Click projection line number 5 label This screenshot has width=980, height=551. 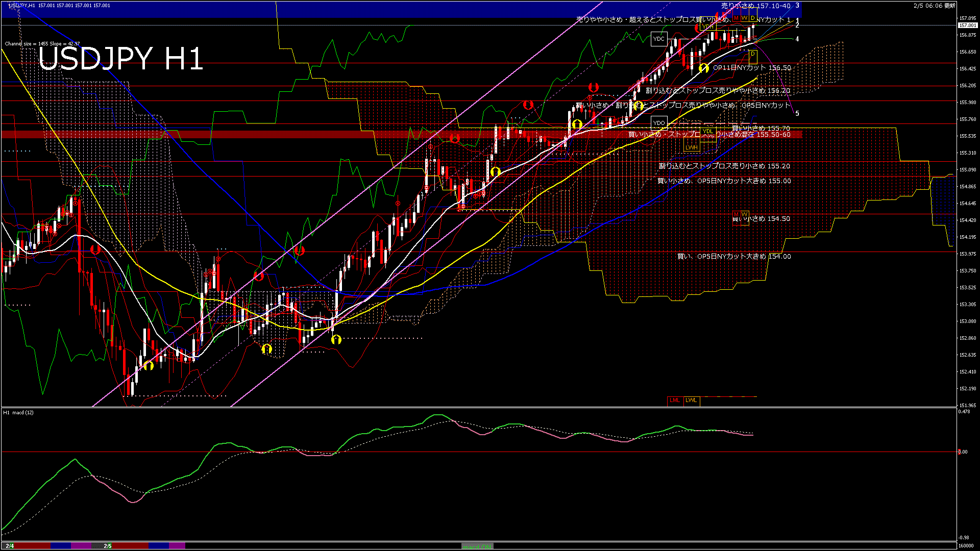(x=797, y=114)
